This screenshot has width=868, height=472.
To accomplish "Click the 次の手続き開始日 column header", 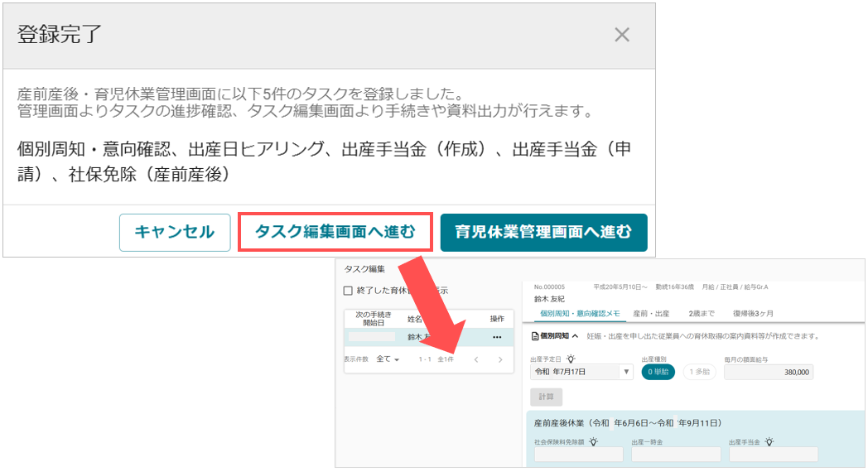I will pos(373,319).
